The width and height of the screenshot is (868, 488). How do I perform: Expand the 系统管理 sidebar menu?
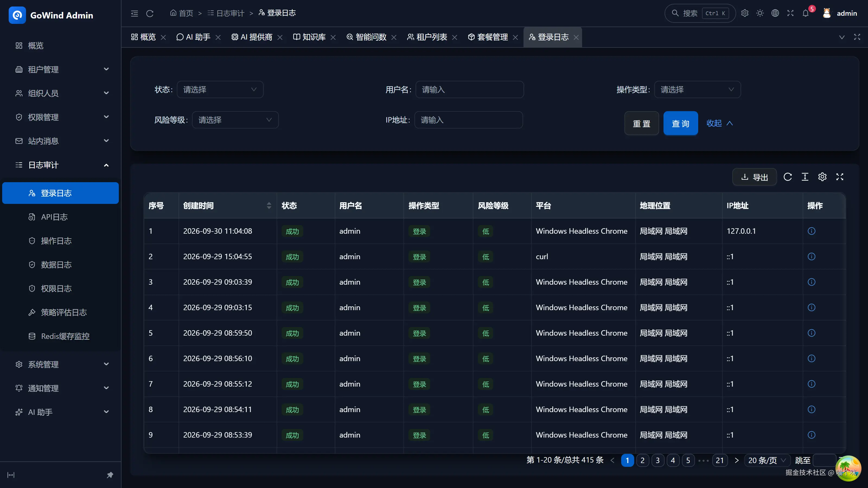[x=61, y=364]
